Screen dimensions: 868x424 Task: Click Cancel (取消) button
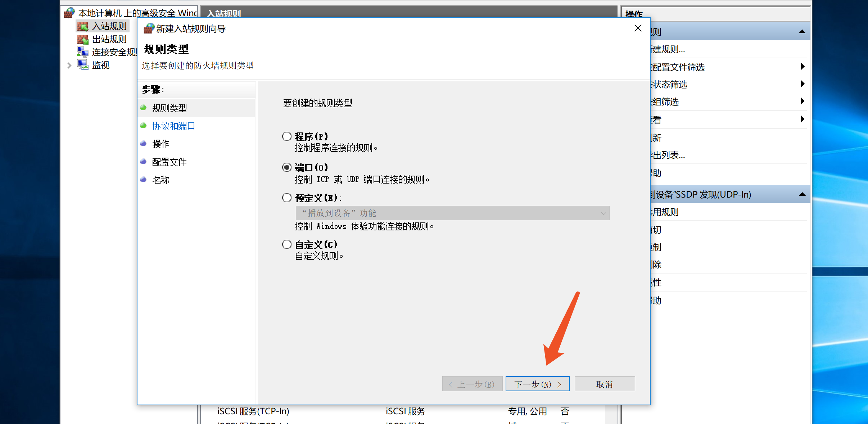pyautogui.click(x=605, y=384)
